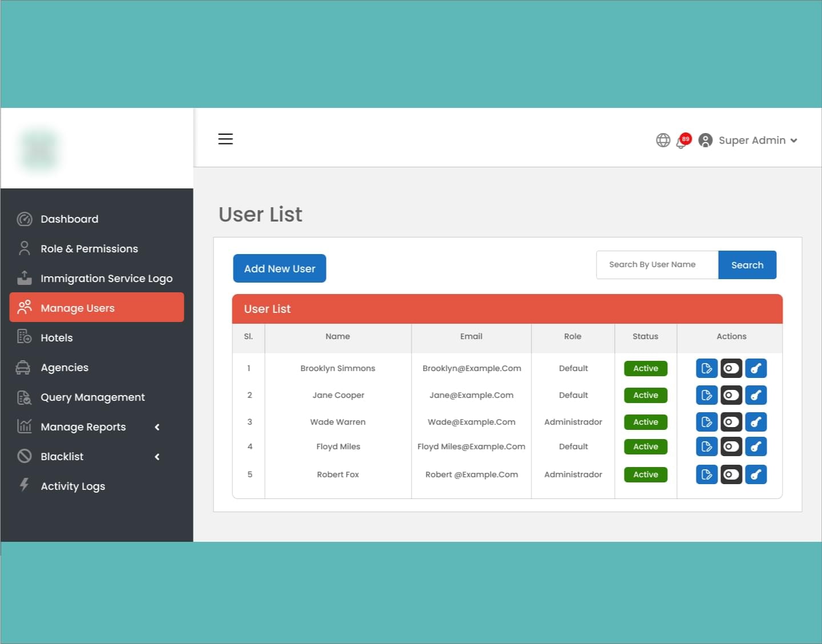Click the blurred logo in sidebar
This screenshot has height=644, width=822.
pyautogui.click(x=39, y=150)
